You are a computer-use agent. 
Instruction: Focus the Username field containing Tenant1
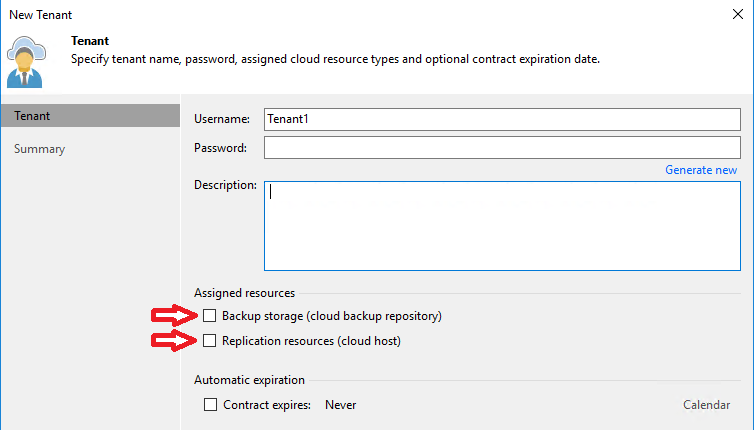[502, 119]
